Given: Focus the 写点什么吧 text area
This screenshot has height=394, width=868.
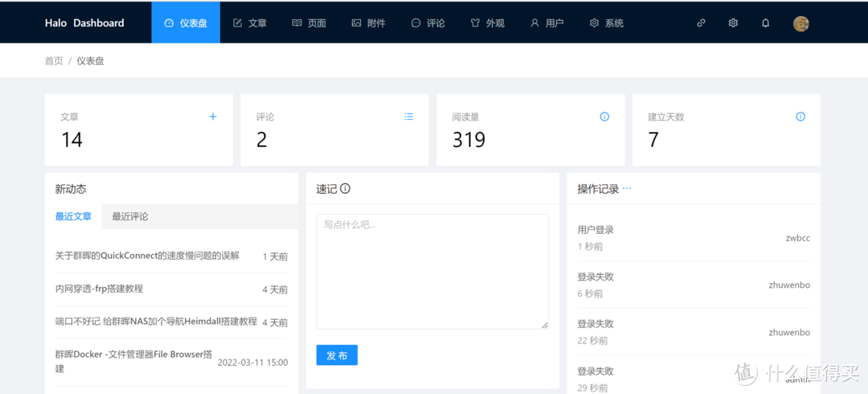Looking at the screenshot, I should [x=432, y=272].
